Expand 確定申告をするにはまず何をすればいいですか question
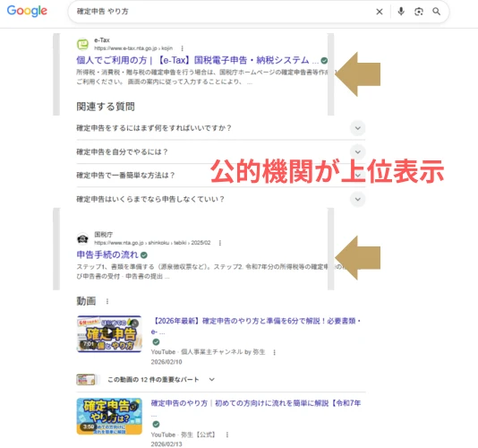The height and width of the screenshot is (448, 478). coord(357,128)
